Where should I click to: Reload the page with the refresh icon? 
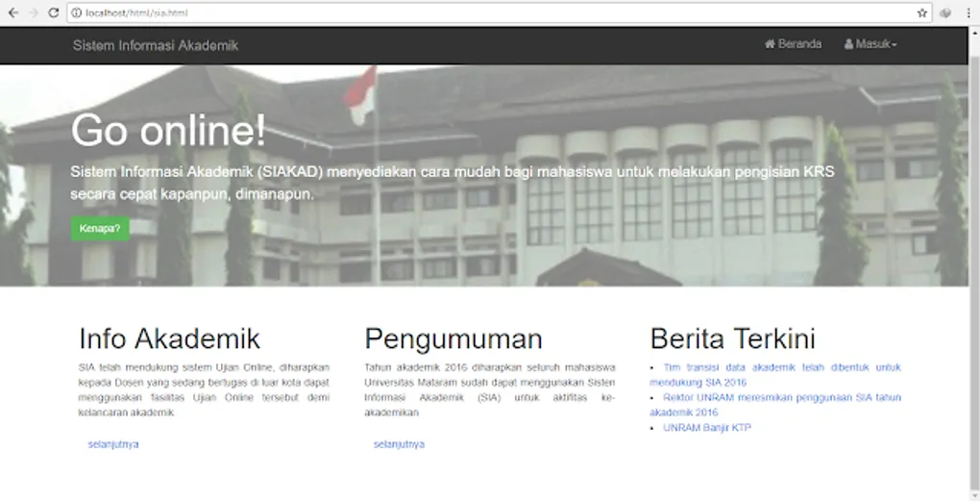54,13
